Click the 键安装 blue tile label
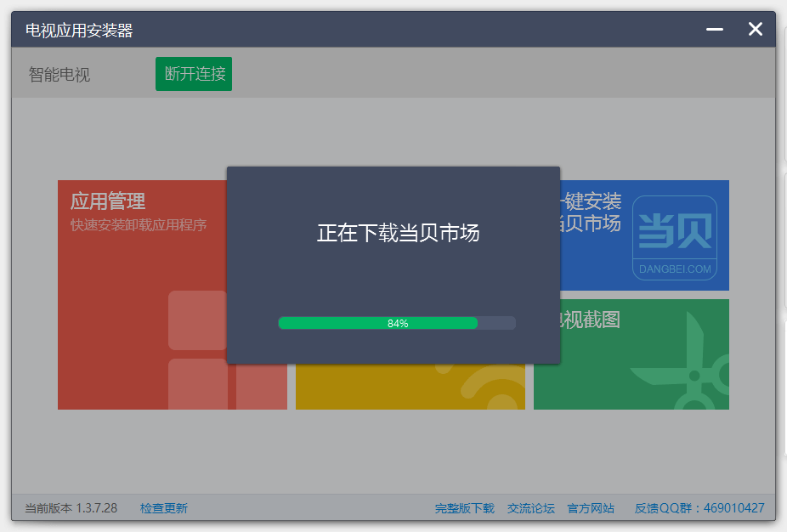 coord(592,201)
